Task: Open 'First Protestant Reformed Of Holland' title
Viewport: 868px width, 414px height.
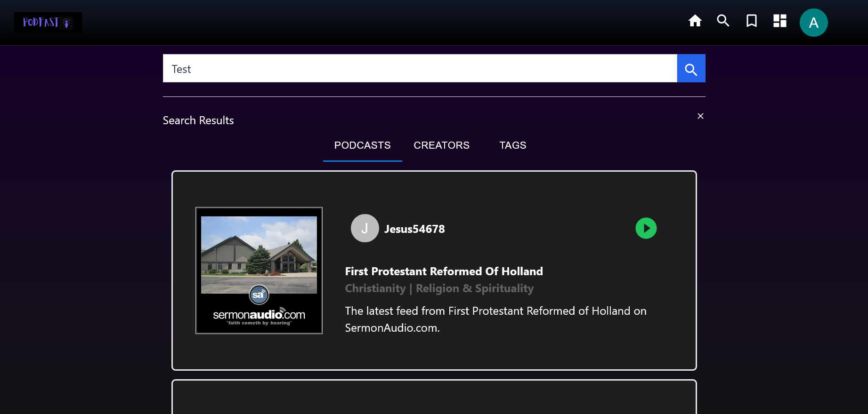Action: click(444, 271)
